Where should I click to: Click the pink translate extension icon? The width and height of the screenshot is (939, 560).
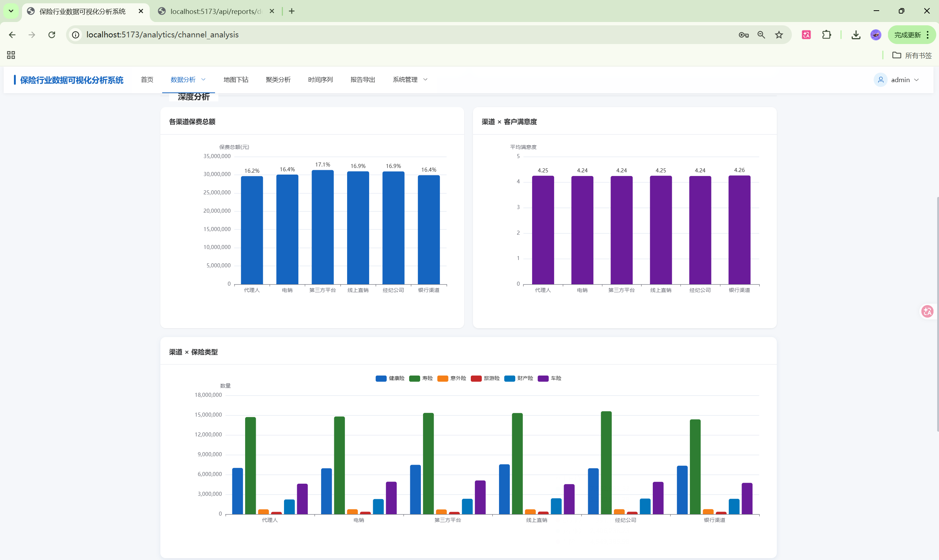point(806,35)
